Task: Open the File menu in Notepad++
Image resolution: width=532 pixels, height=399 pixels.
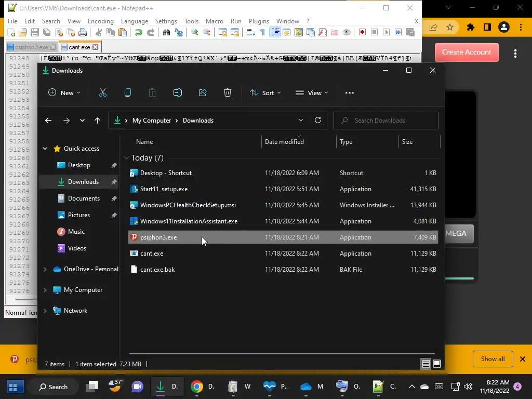Action: tap(12, 21)
